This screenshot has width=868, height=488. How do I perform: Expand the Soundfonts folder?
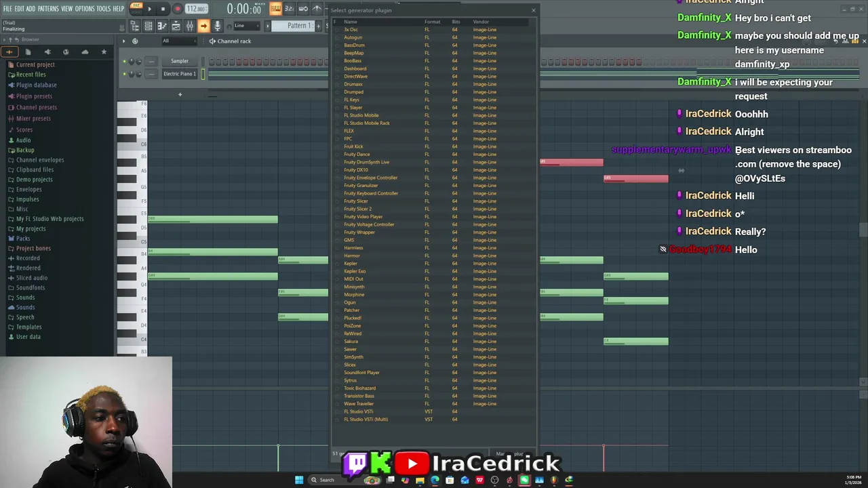tap(31, 287)
